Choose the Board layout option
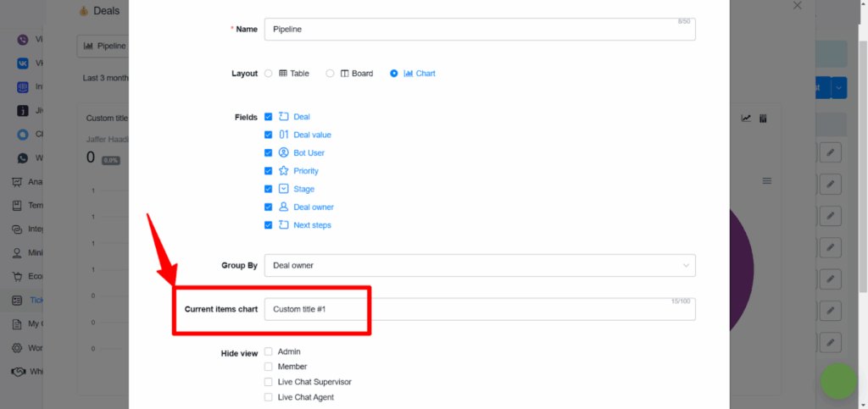Screen dimensions: 868x409 331,74
